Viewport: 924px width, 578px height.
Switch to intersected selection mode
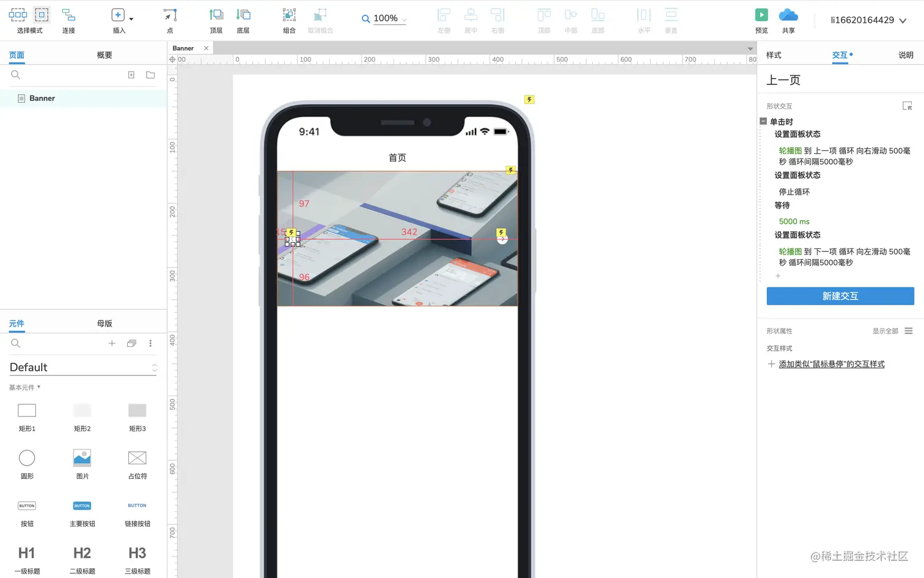(x=18, y=15)
